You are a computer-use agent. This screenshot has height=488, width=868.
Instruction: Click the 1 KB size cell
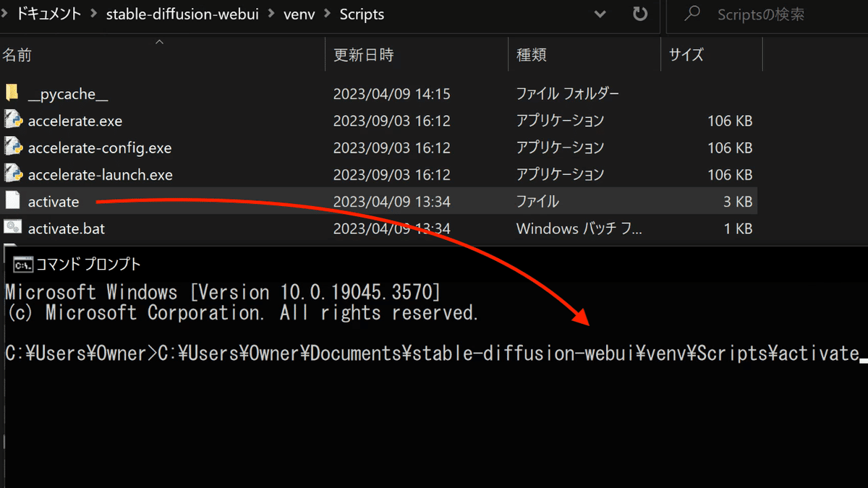[738, 228]
